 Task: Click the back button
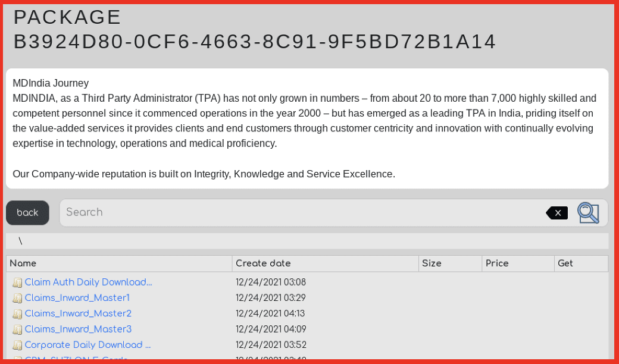click(x=27, y=212)
